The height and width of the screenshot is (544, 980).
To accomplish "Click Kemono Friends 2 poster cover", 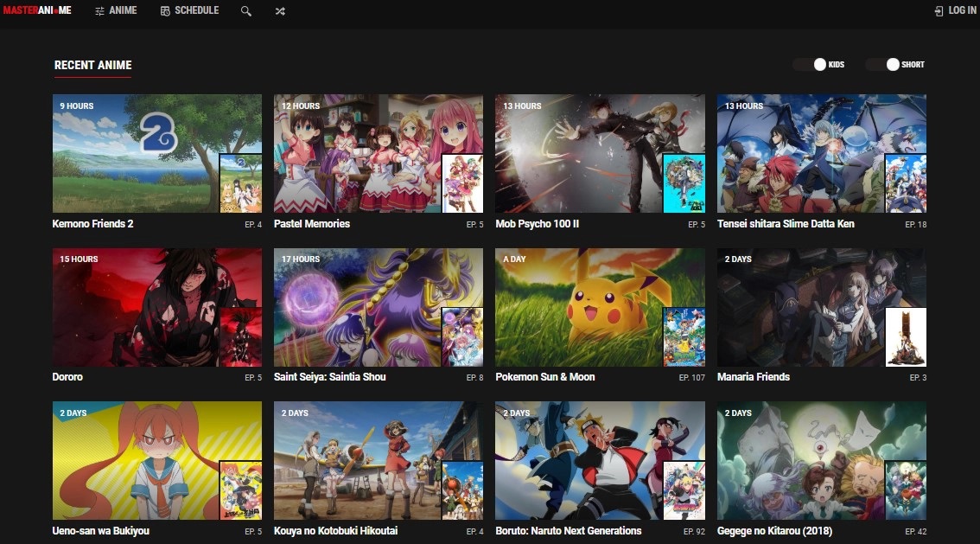I will point(240,183).
